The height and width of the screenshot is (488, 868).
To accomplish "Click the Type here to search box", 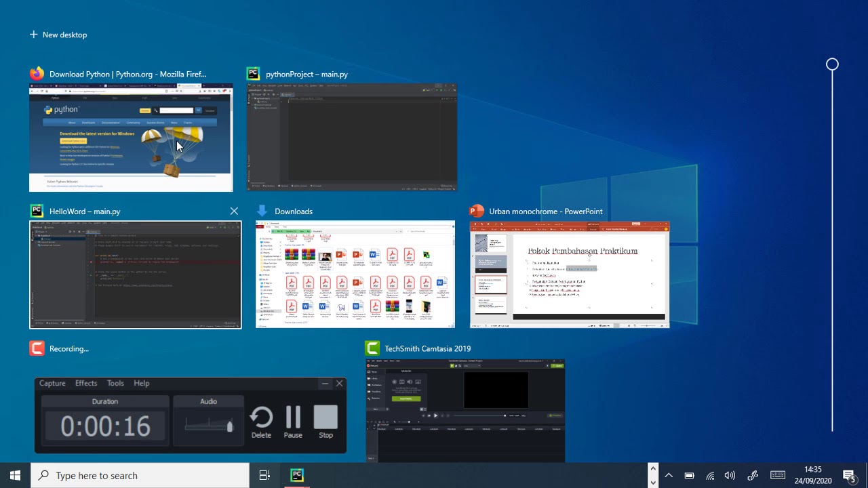I will (140, 475).
